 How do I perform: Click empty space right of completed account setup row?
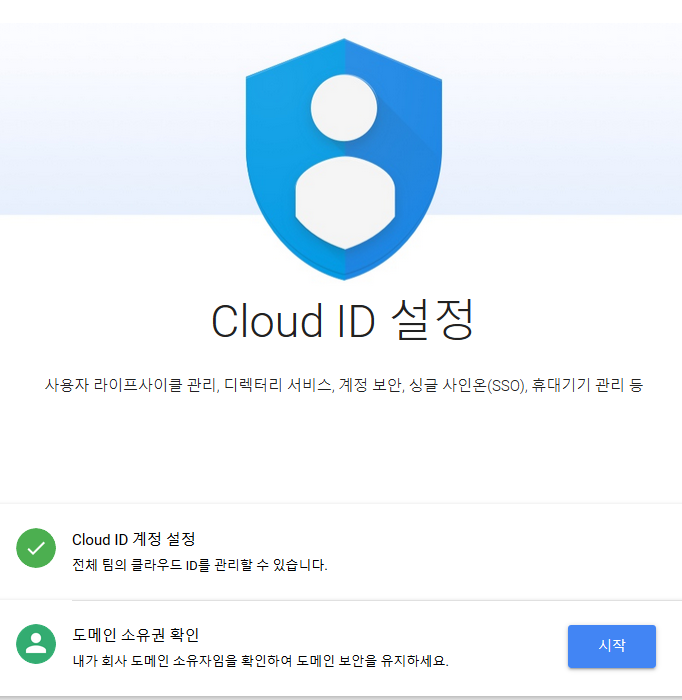click(504, 551)
